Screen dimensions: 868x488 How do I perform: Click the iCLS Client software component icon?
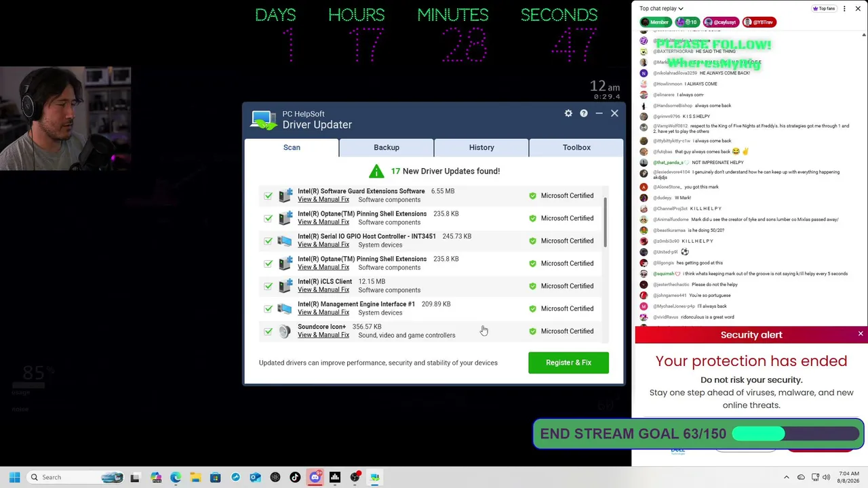click(285, 286)
